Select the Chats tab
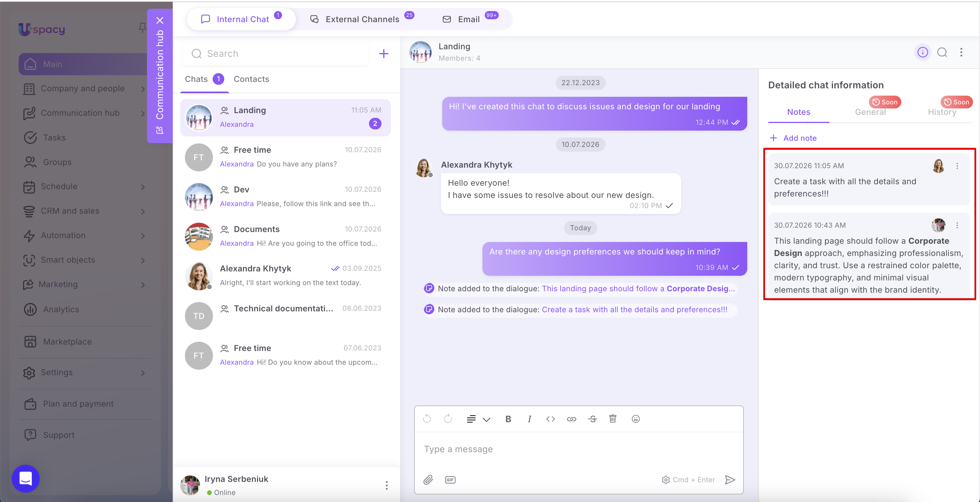The height and width of the screenshot is (502, 980). click(204, 79)
